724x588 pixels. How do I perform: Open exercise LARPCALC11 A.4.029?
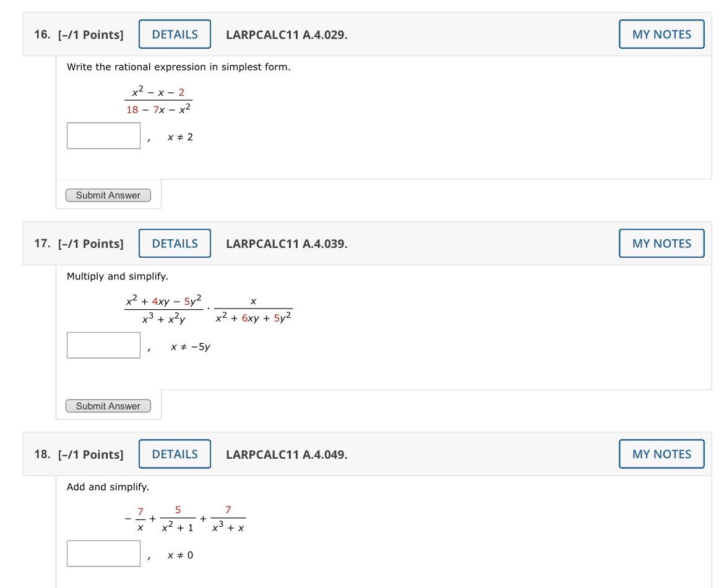[x=287, y=35]
